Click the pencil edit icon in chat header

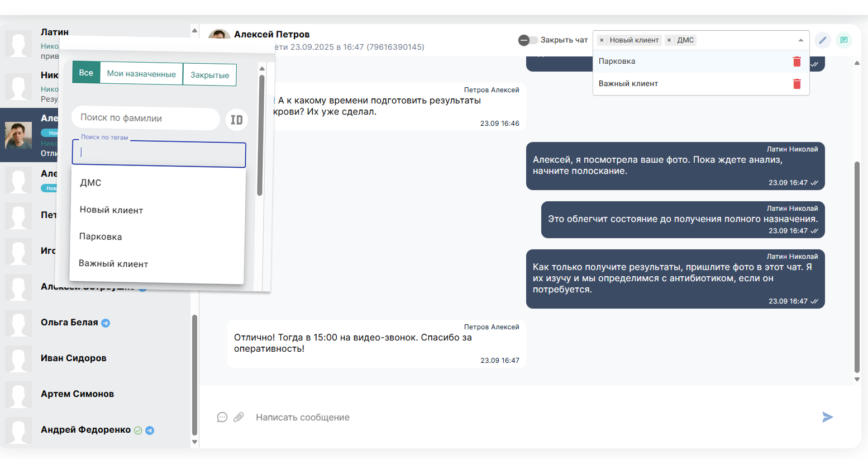822,40
